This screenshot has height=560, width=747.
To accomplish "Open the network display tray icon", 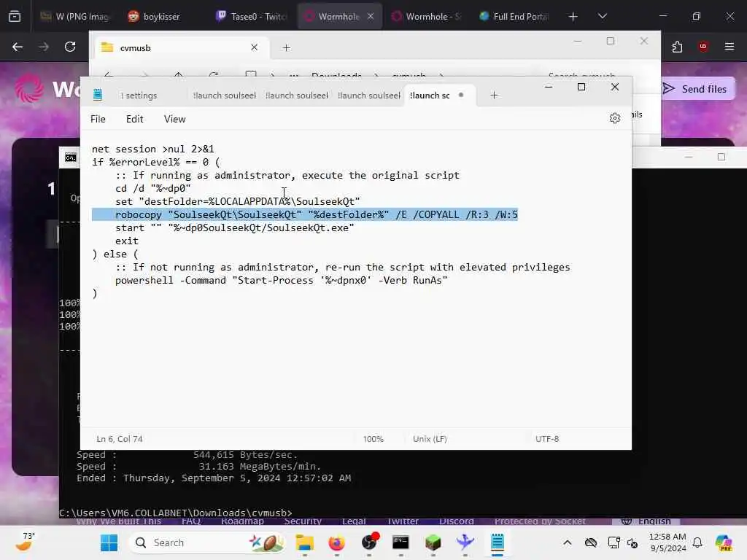I will (614, 542).
